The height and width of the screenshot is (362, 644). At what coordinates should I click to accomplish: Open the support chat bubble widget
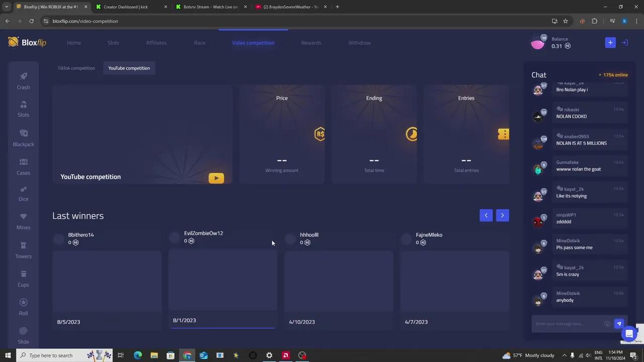[x=628, y=334]
